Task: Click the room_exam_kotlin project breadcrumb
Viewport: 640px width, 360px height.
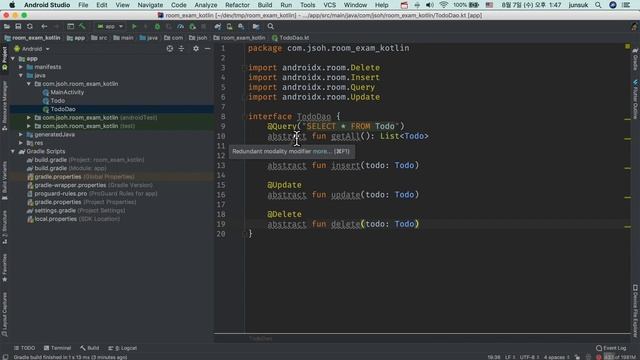Action: [32, 38]
